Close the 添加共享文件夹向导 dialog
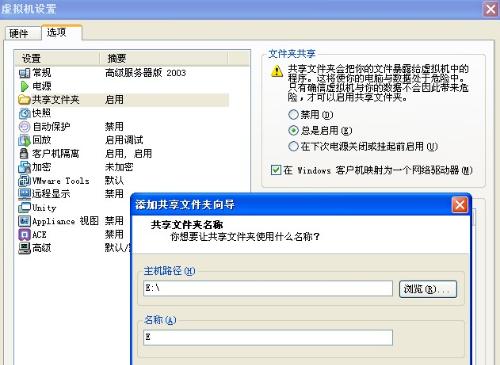The height and width of the screenshot is (365, 500). tap(460, 204)
